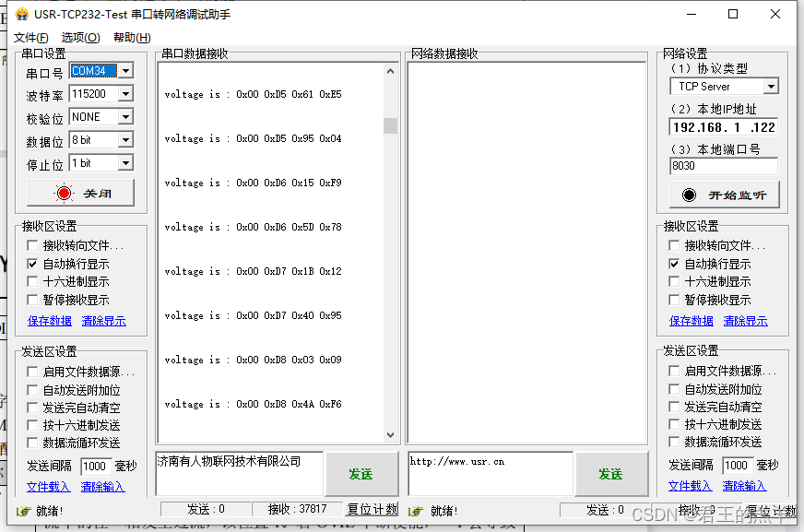Click serial 文件载入 link
Viewport: 804px width, 532px height.
click(x=48, y=487)
